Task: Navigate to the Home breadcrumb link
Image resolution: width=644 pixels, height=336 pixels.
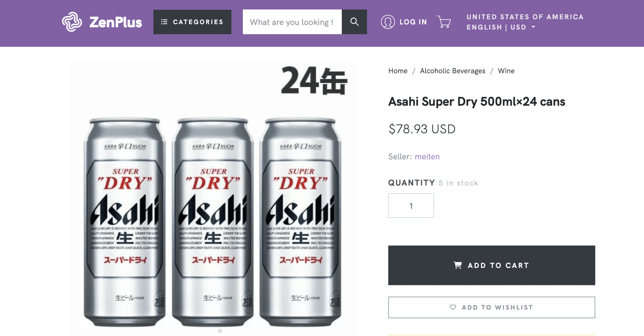Action: [x=397, y=71]
